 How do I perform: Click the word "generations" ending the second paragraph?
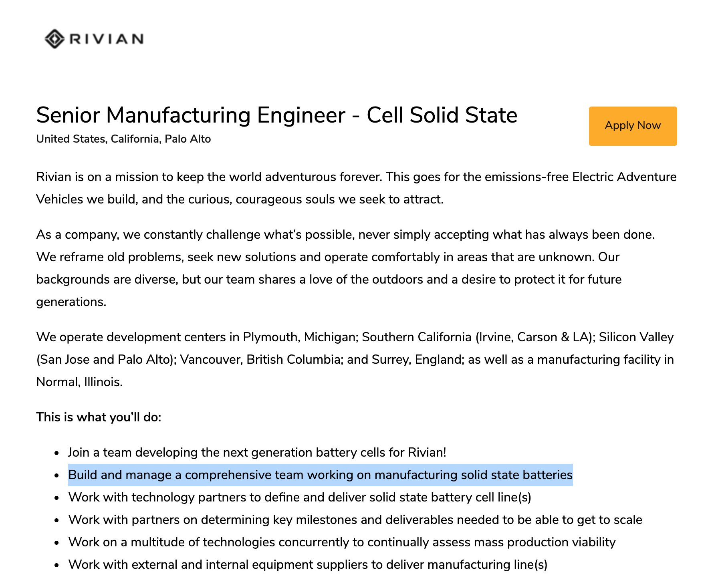pyautogui.click(x=71, y=302)
